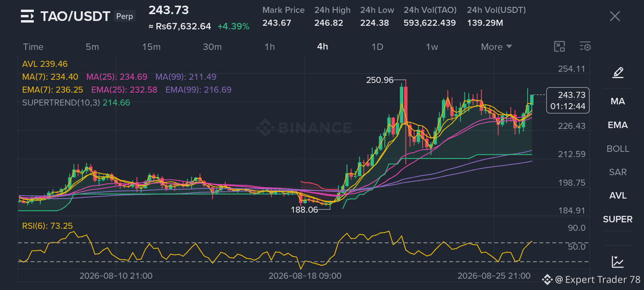
Task: Click the 254.11 price axis label
Action: [x=572, y=69]
